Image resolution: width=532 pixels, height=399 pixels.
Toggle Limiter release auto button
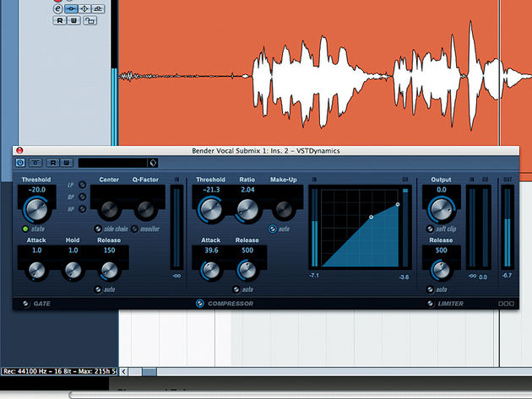(x=430, y=289)
